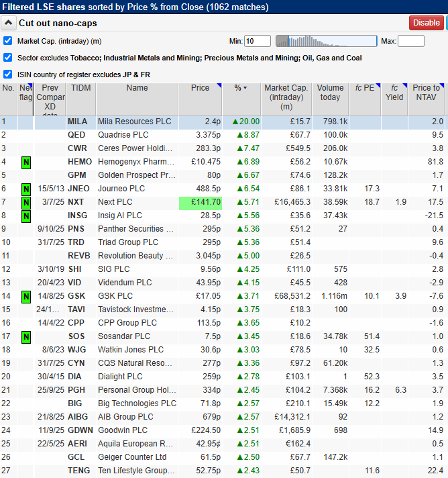Click the News flag column header
This screenshot has width=448, height=478.
coord(25,99)
